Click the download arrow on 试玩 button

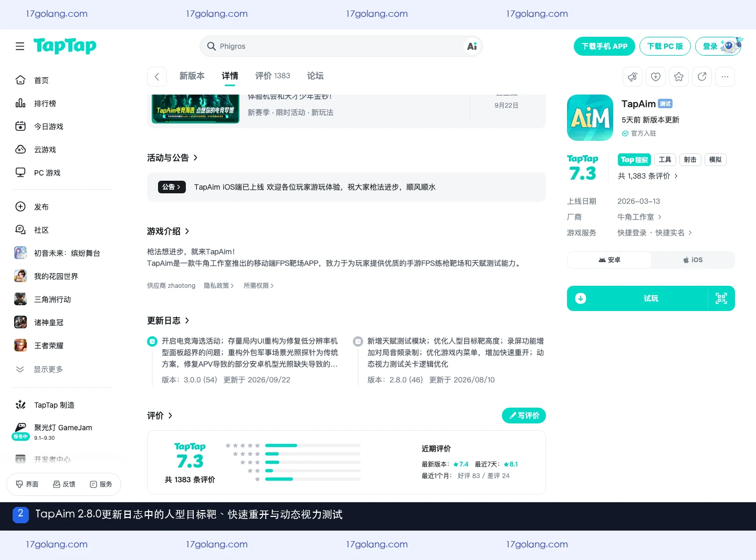pos(581,298)
